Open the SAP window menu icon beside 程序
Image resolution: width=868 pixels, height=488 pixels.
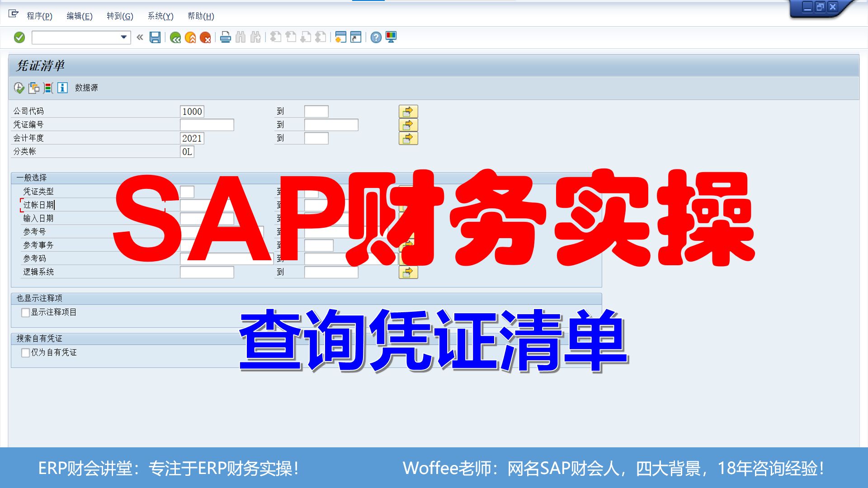coord(14,14)
